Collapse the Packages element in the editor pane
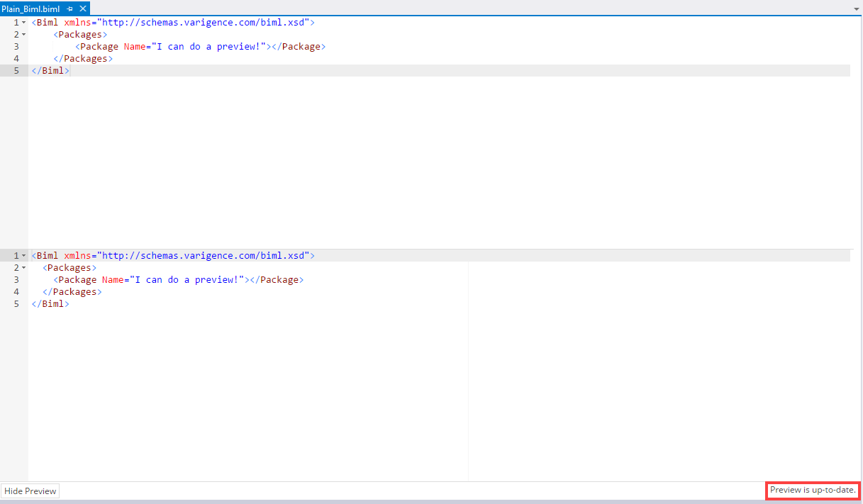863x504 pixels. tap(24, 35)
